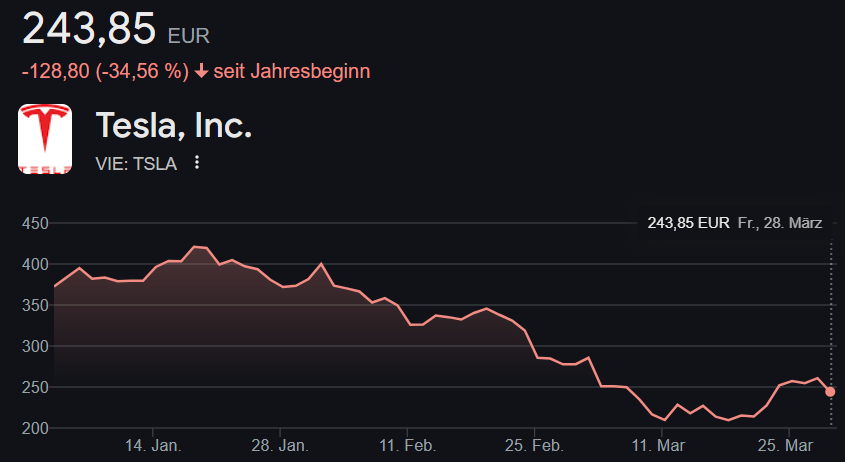
Task: Click the highlighted data point at the chart's end
Action: [830, 391]
